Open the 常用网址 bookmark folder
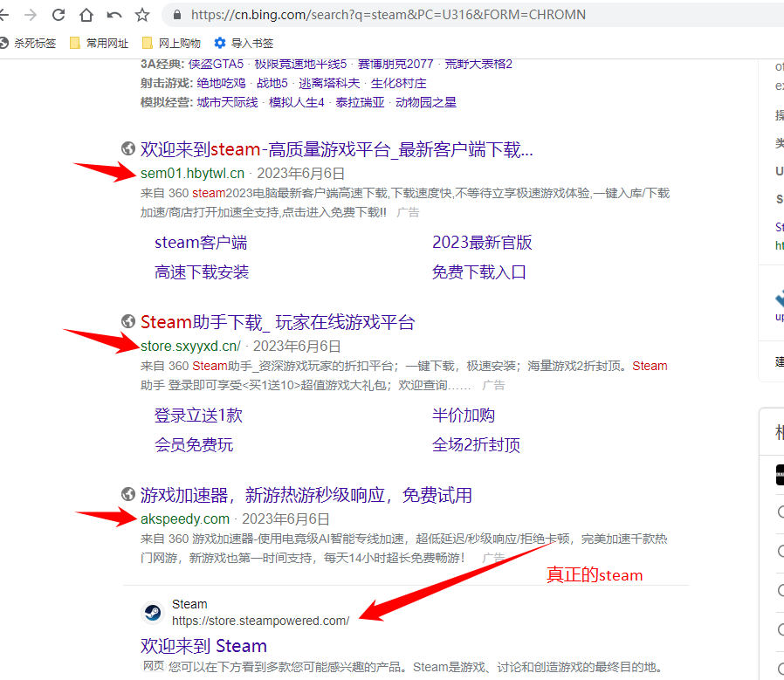 [x=99, y=43]
